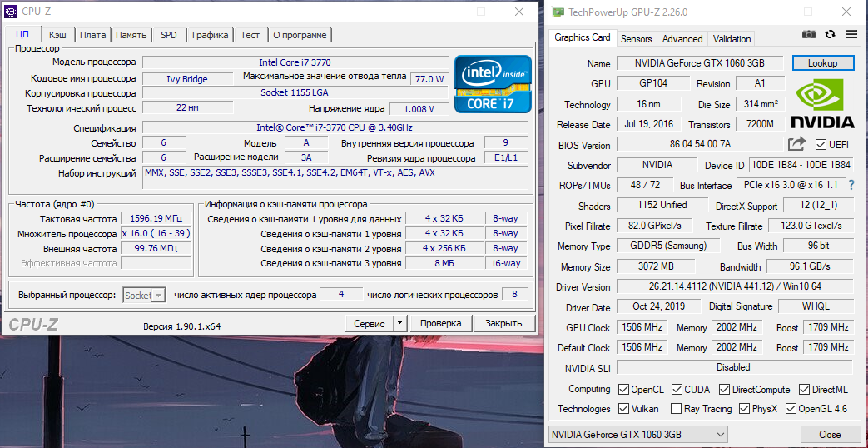This screenshot has width=868, height=448.
Task: Click the Socket 1155 LGA value
Action: pos(295,92)
